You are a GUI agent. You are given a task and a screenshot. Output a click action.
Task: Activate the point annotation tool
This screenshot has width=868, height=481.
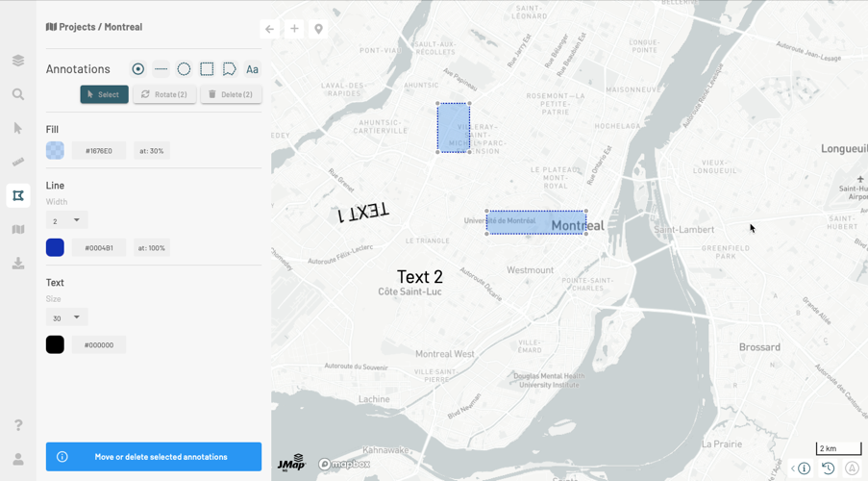click(138, 69)
